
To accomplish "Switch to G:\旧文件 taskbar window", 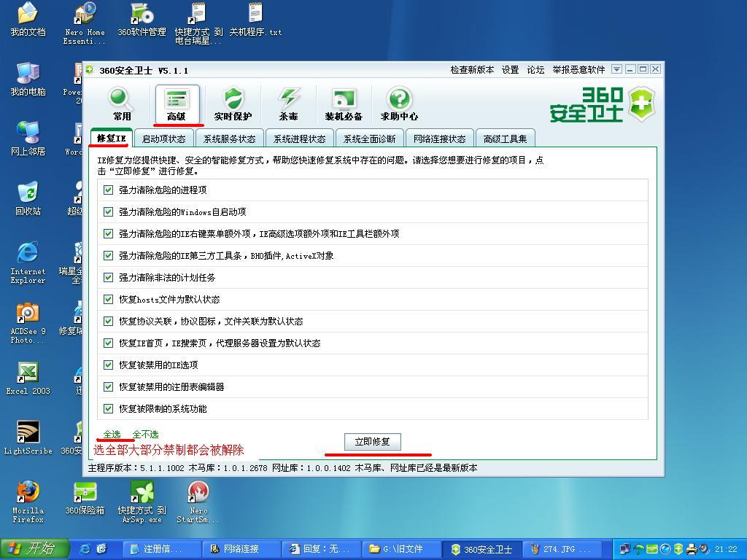I will tap(401, 549).
